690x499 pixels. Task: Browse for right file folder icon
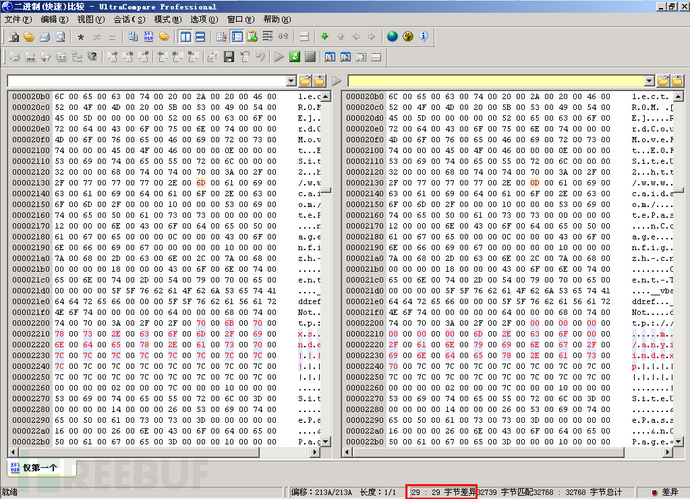click(663, 81)
